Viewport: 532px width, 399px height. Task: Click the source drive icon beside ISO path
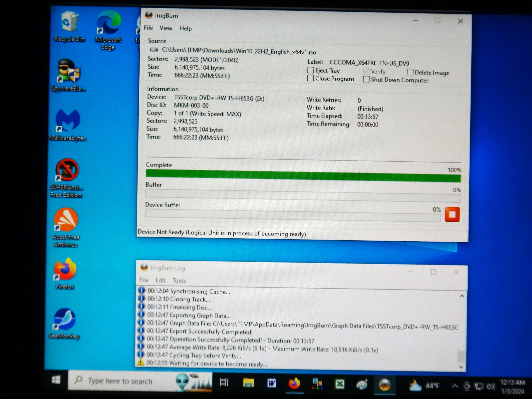154,50
